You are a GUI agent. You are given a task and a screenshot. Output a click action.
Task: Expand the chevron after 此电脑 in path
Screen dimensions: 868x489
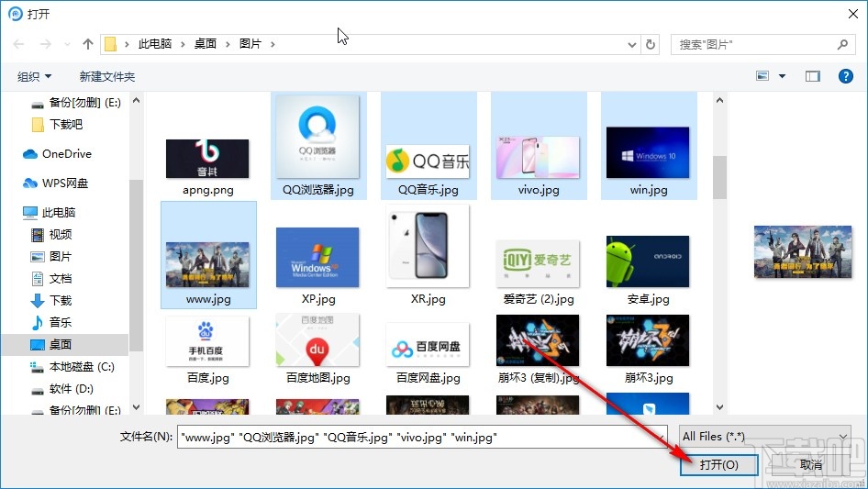tap(183, 44)
